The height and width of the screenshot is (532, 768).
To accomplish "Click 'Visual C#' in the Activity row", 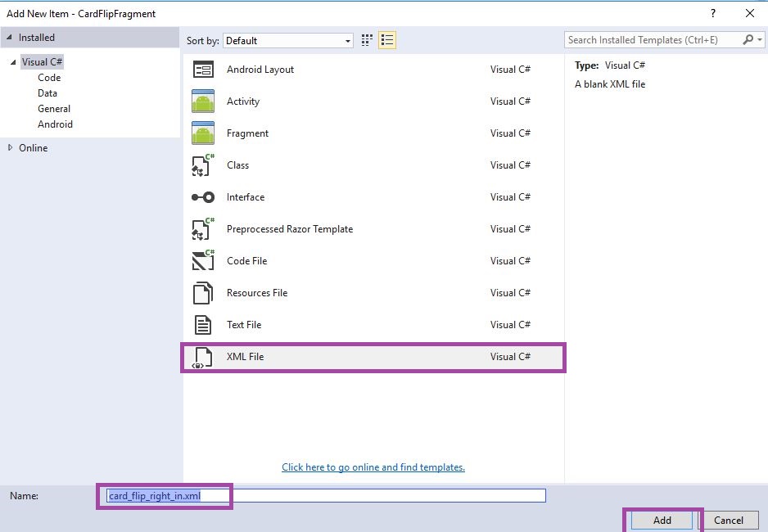I will click(x=510, y=101).
